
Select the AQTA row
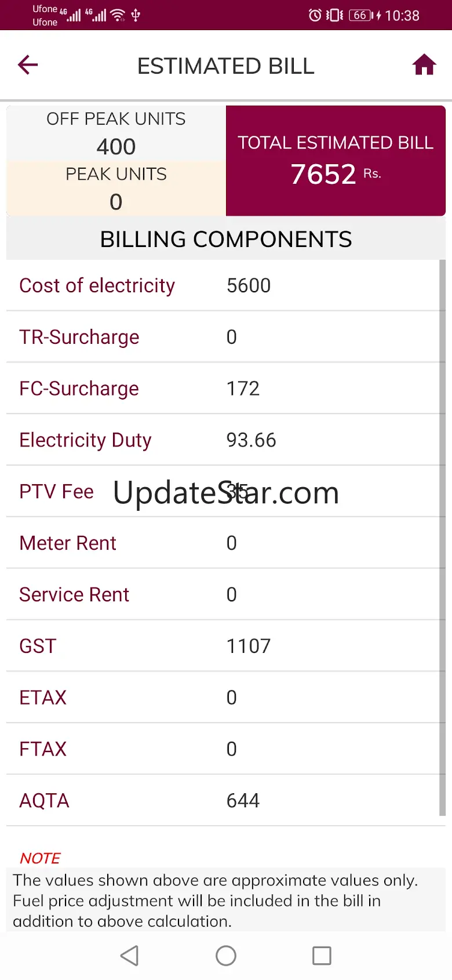[x=223, y=800]
